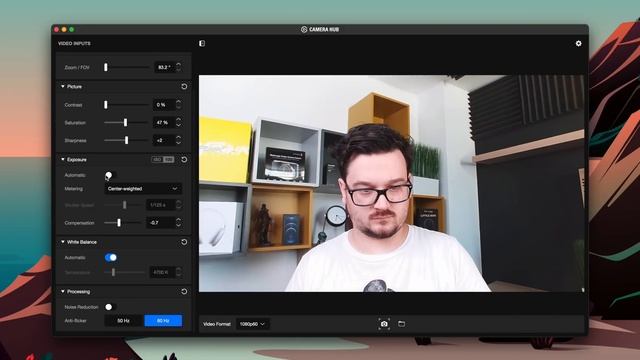The width and height of the screenshot is (640, 360).
Task: Click the Sharpness value field
Action: (x=164, y=140)
